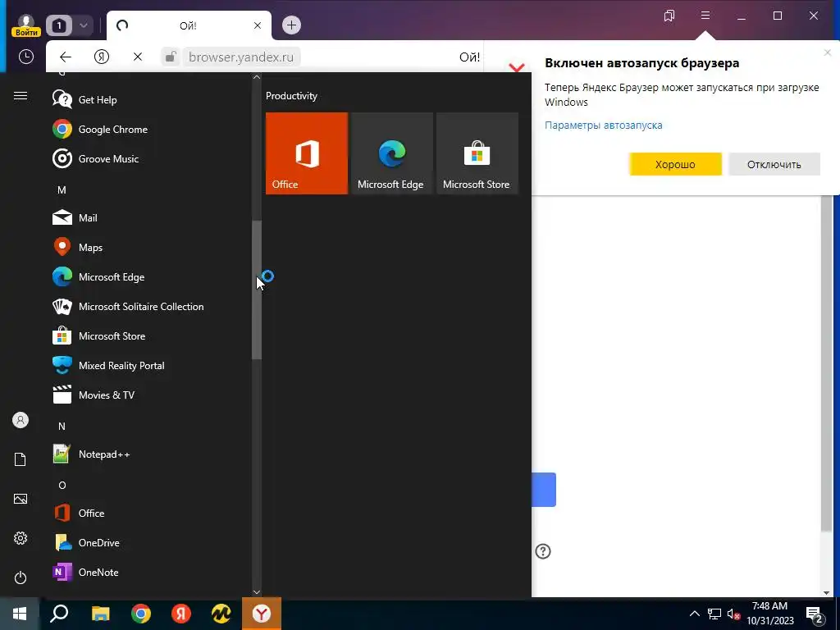Open Pictures from the Start sidebar
The image size is (840, 630).
(21, 499)
